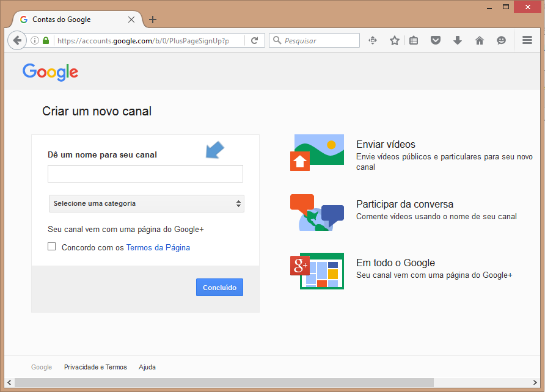Click the Dê um nome para seu canal label
Screen dimensions: 545x392
click(102, 155)
